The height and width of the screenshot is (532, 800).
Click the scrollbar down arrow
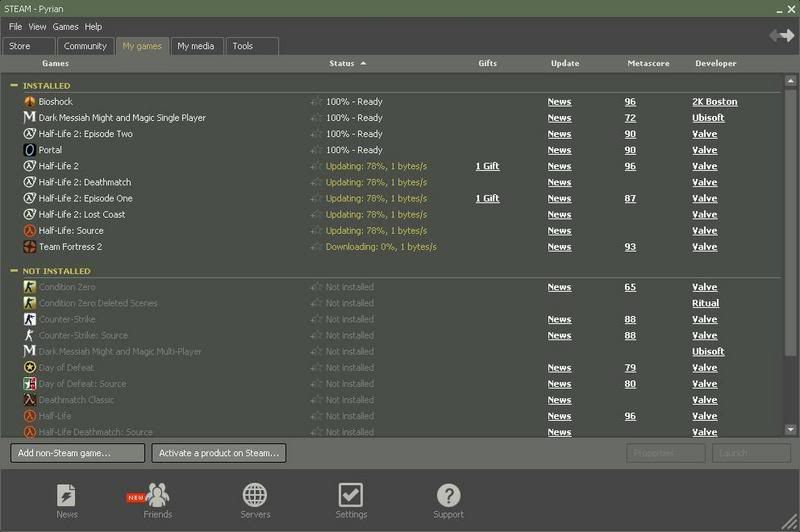point(790,430)
